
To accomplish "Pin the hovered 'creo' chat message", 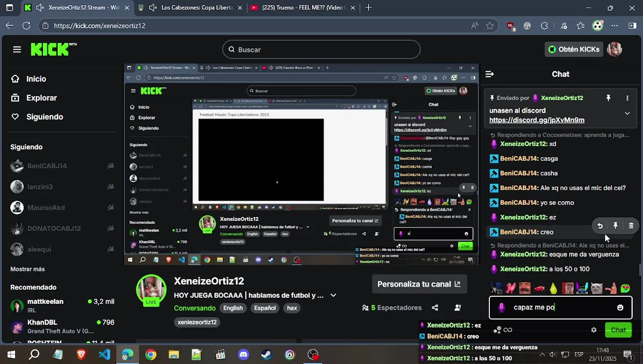I will click(616, 226).
